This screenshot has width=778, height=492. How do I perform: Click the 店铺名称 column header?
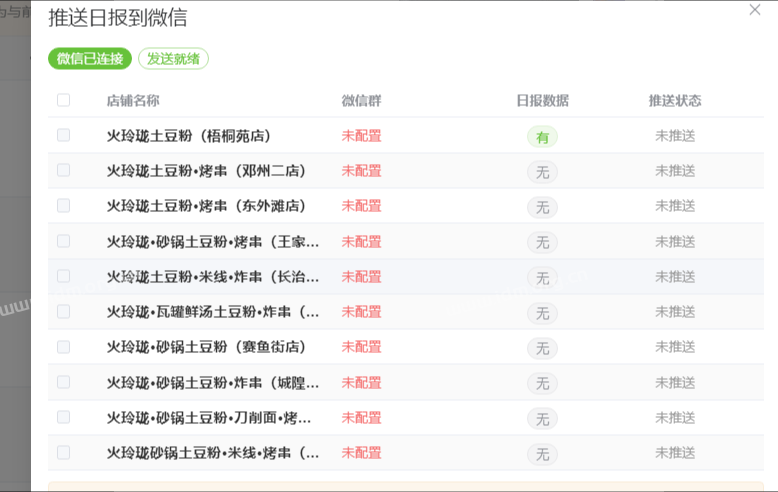133,101
